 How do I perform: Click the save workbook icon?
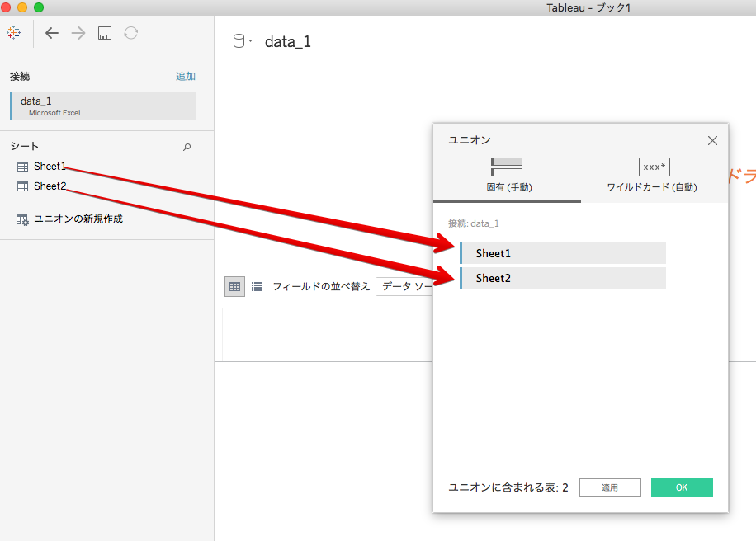click(104, 33)
